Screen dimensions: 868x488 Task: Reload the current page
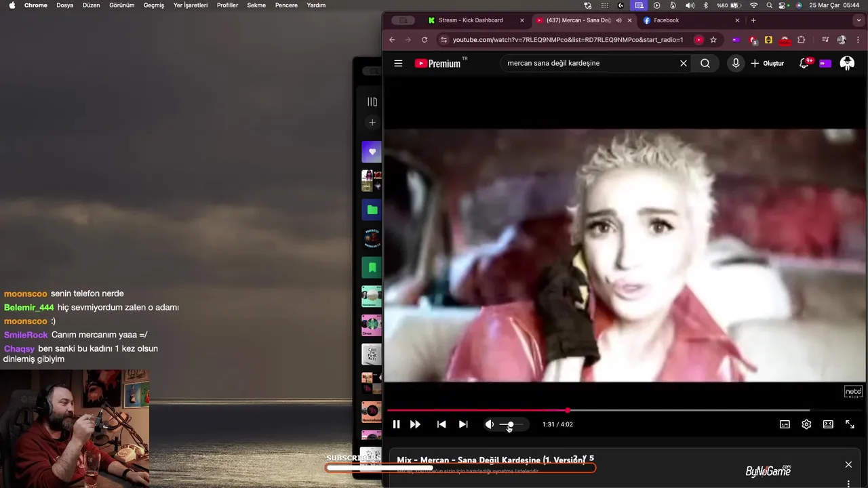[x=425, y=40]
